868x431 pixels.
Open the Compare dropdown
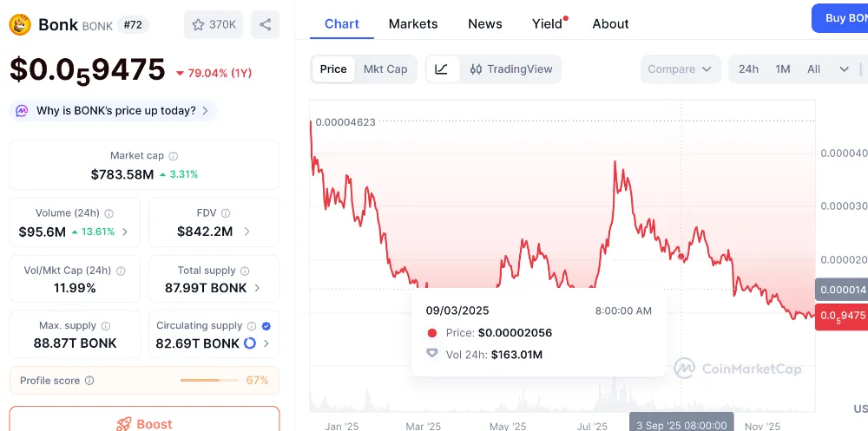[x=681, y=69]
